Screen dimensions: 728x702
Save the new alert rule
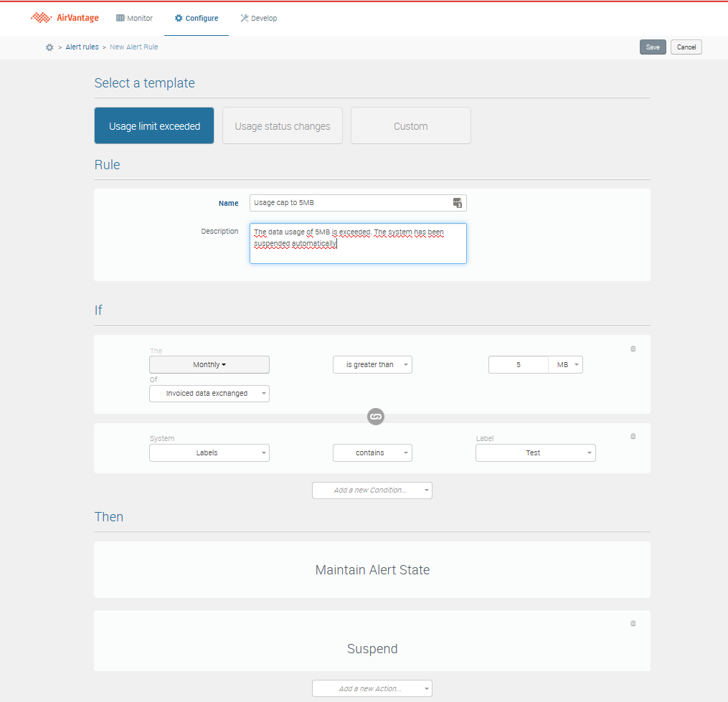(653, 47)
